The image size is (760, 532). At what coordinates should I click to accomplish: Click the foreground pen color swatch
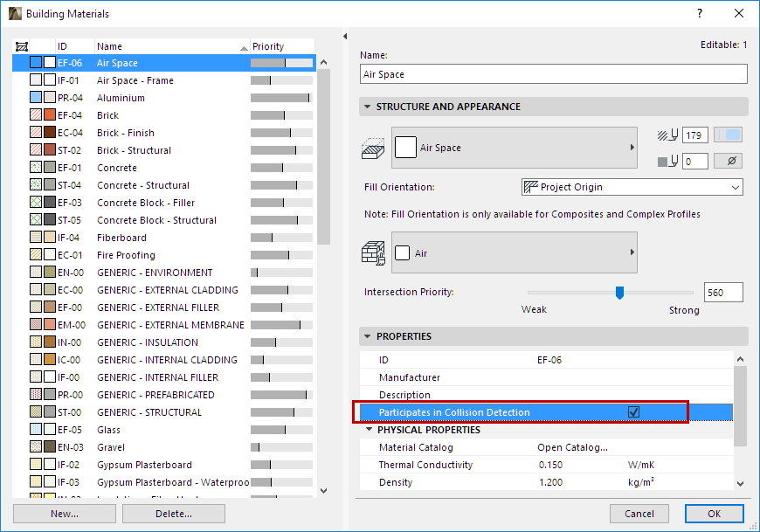click(728, 135)
